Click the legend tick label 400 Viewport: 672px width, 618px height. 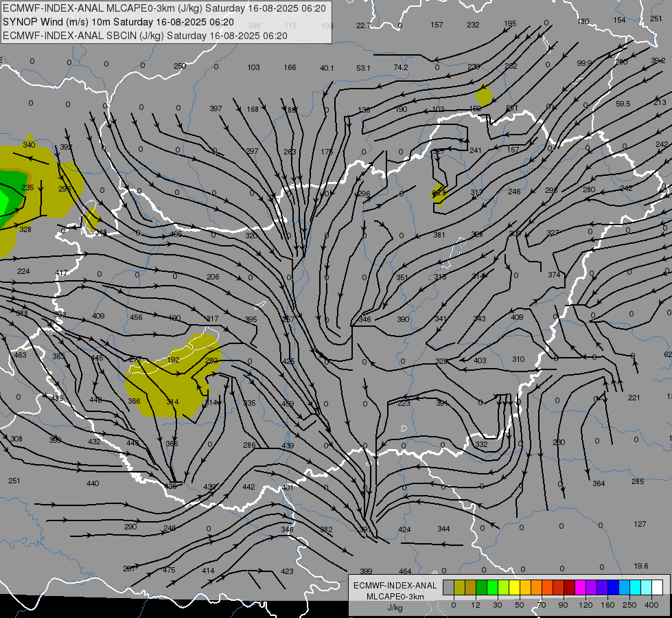(x=651, y=605)
